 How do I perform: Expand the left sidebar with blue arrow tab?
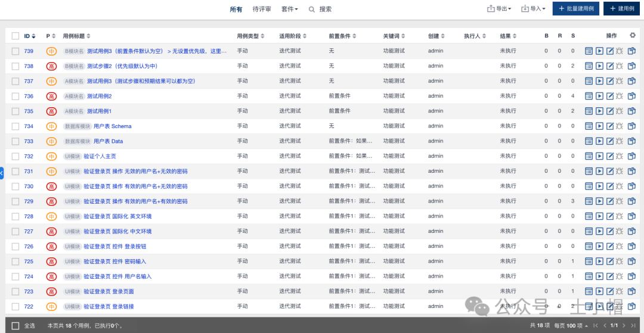pos(2,173)
